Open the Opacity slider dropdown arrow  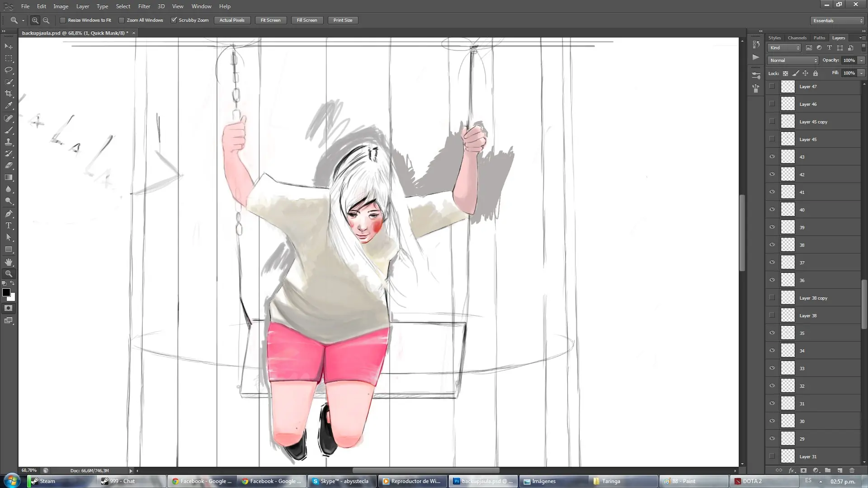(862, 61)
